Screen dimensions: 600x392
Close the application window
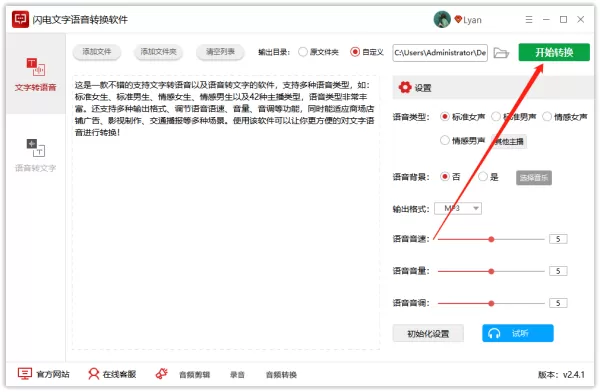click(x=580, y=19)
